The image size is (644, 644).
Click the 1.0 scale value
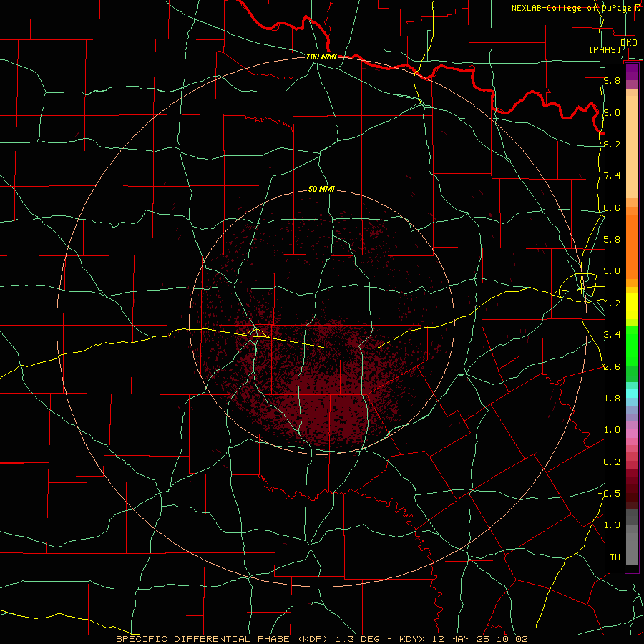(x=612, y=429)
